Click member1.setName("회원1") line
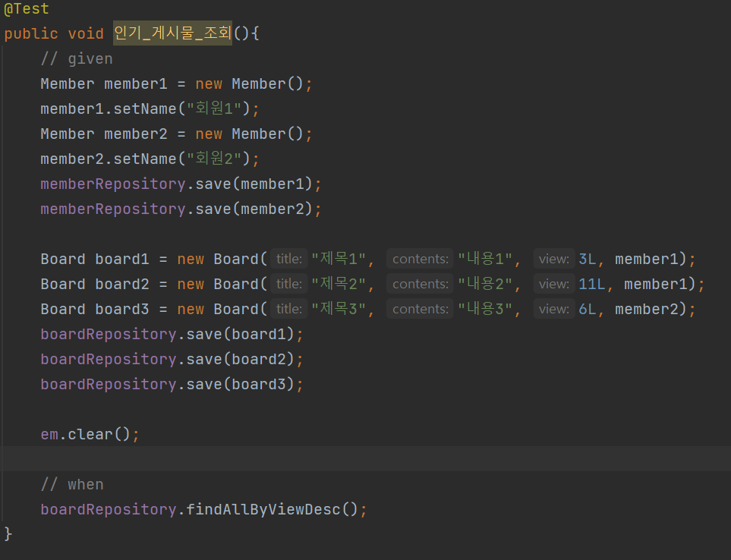 pyautogui.click(x=150, y=109)
